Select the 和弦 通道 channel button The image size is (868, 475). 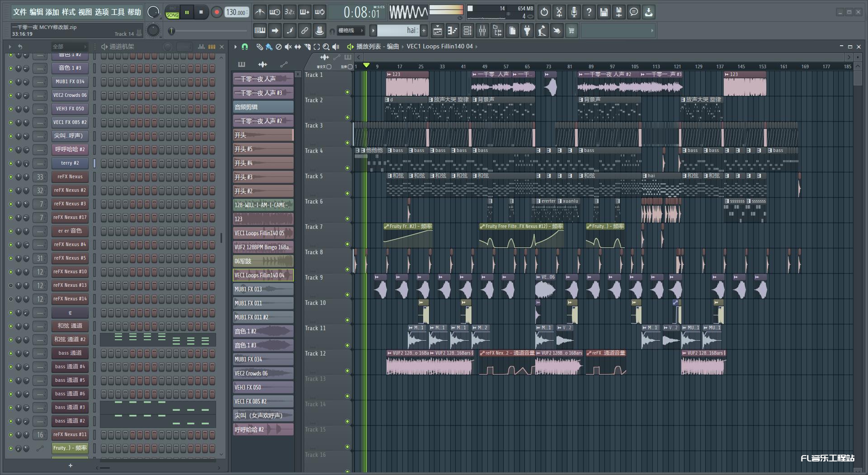pyautogui.click(x=70, y=326)
